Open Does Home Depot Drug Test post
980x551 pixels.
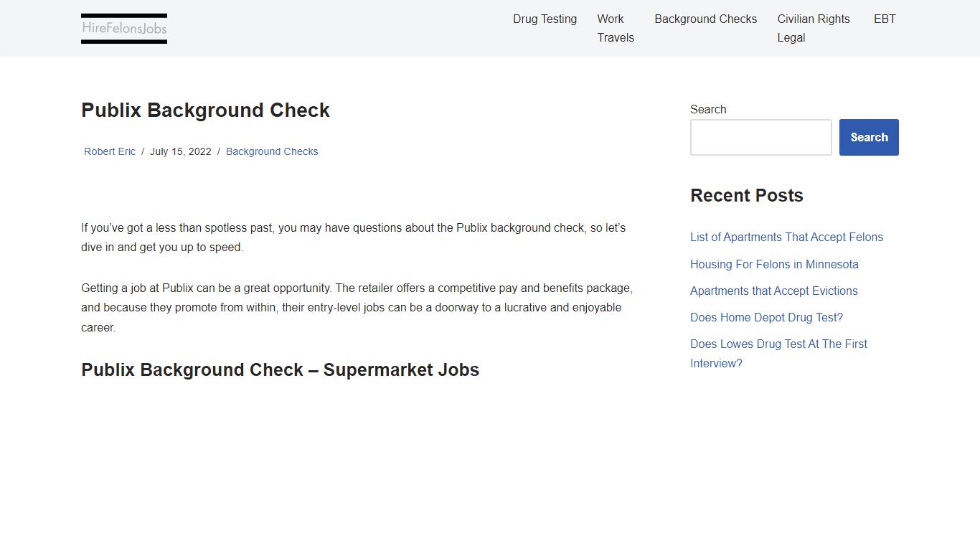point(766,317)
